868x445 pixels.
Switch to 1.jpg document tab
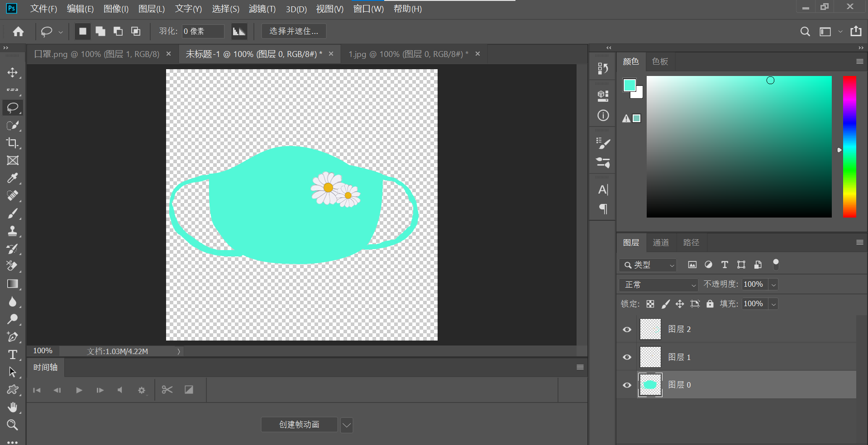pos(408,54)
